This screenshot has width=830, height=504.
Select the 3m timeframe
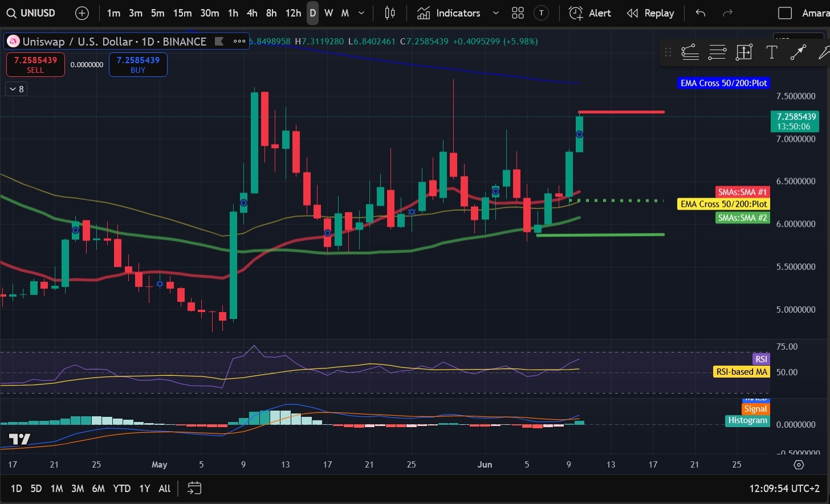click(136, 13)
